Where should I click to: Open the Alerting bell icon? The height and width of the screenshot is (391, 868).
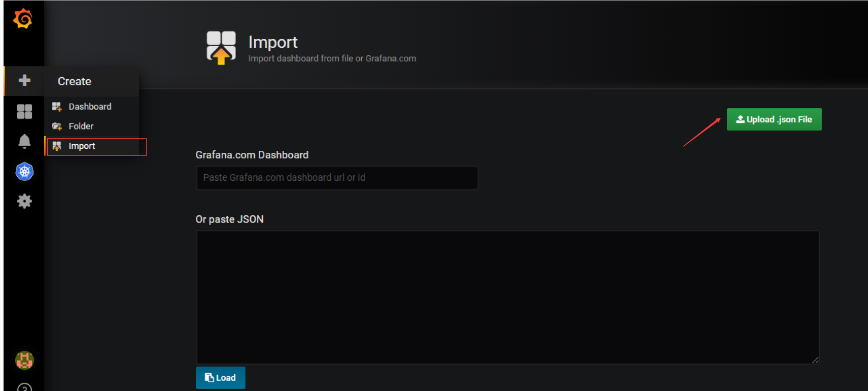[24, 141]
